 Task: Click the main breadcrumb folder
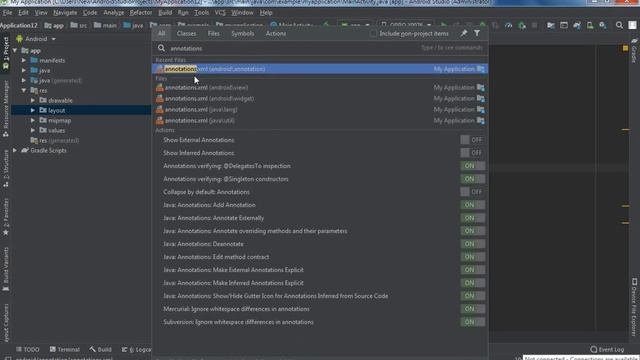[105, 25]
